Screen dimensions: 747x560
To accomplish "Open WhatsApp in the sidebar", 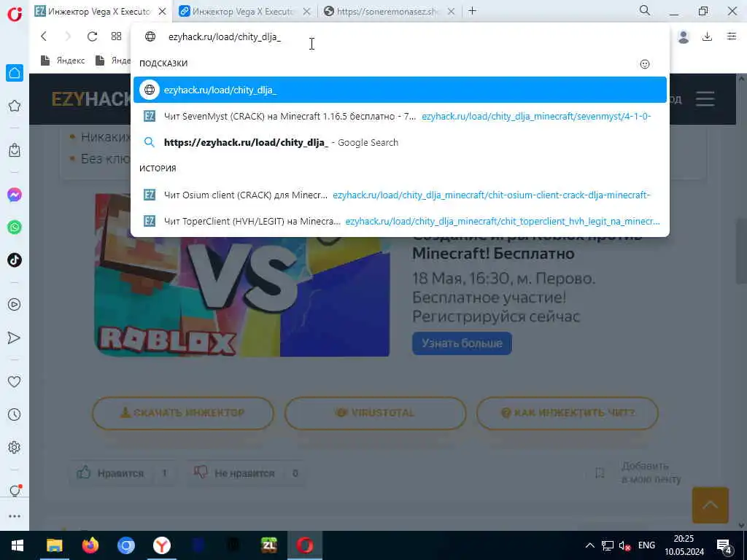I will [15, 227].
